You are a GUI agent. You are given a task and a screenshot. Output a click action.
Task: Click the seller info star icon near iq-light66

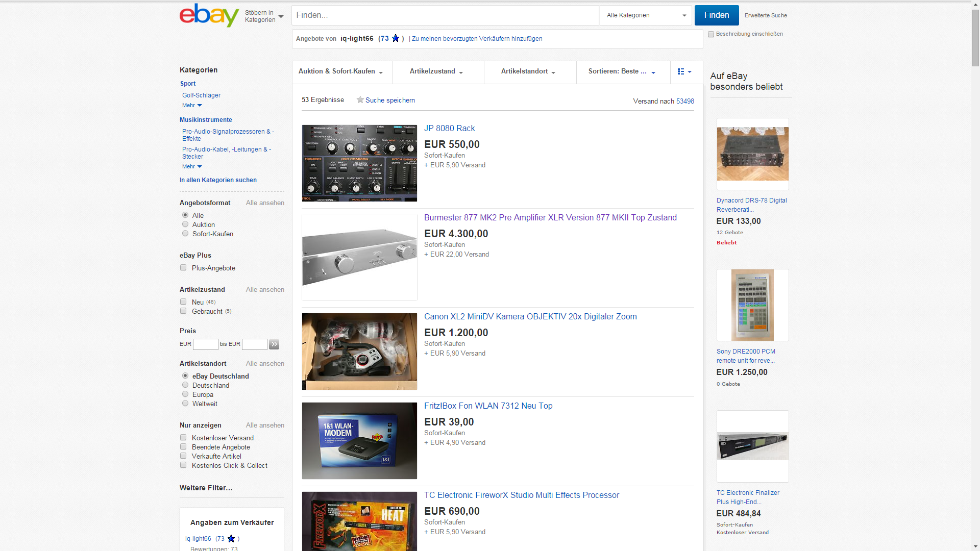pos(231,538)
